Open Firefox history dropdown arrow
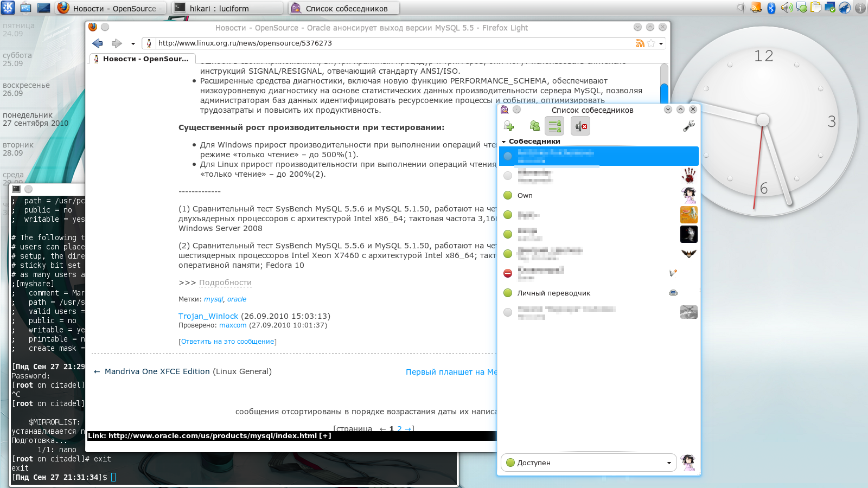Screen dimensions: 868x488 pyautogui.click(x=133, y=44)
